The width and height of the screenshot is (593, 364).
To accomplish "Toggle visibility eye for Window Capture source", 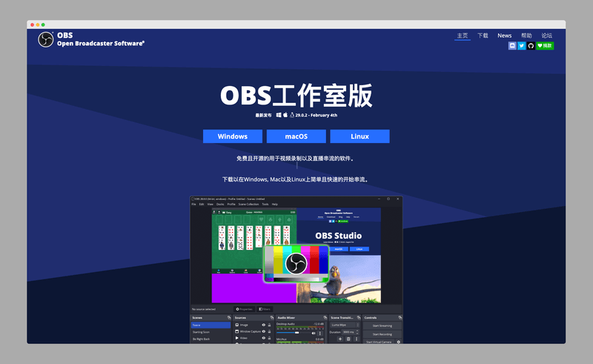I will pos(264,331).
